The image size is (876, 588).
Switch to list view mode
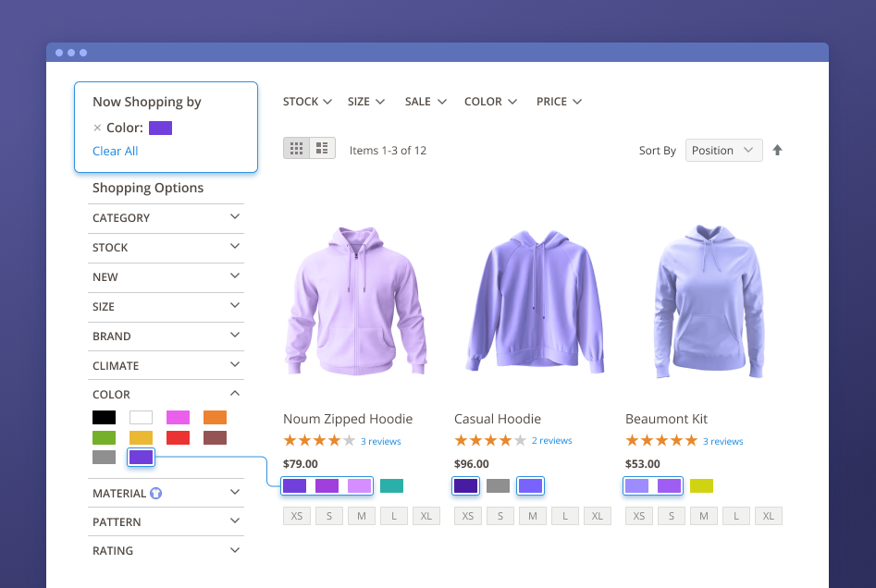coord(322,148)
